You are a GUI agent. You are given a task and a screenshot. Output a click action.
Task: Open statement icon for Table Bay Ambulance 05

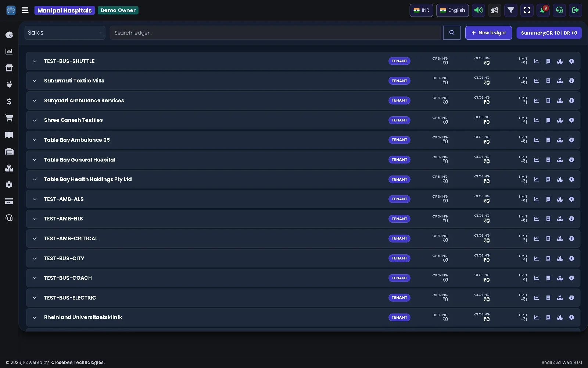pyautogui.click(x=548, y=140)
